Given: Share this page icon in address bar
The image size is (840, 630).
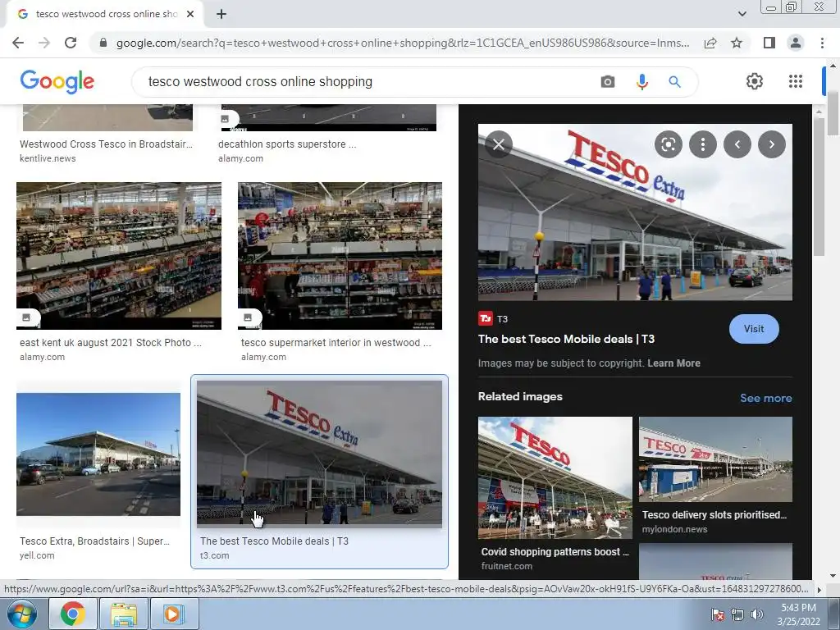Looking at the screenshot, I should coord(710,43).
